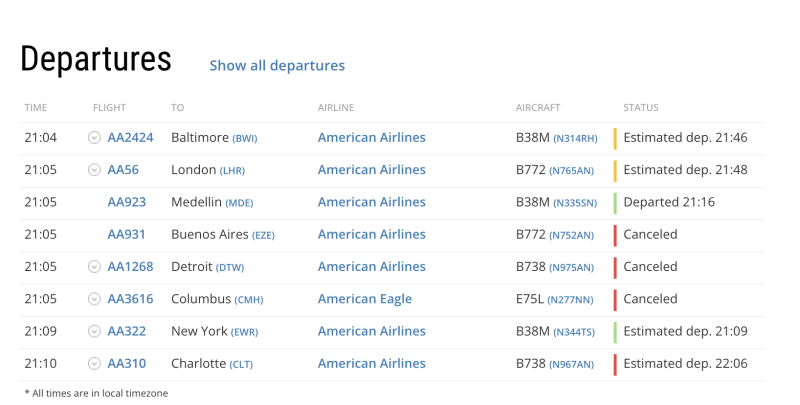Click the STATUS column header
This screenshot has width=800, height=405.
641,107
